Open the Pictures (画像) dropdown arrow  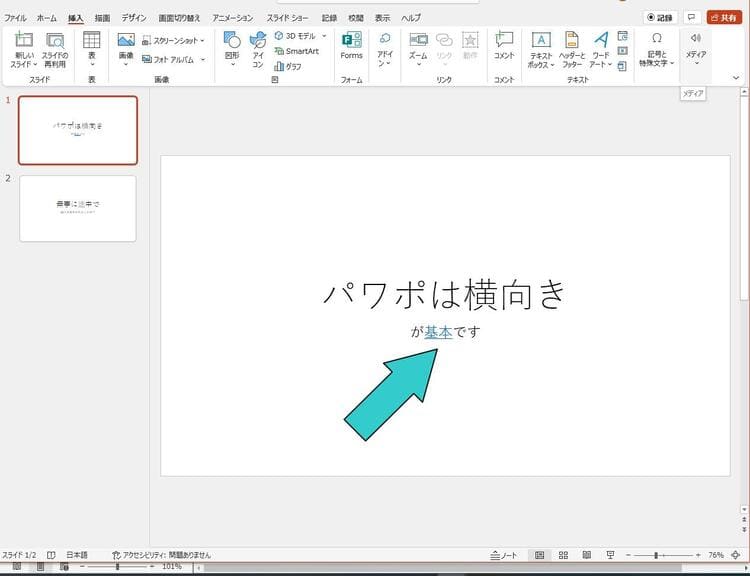click(x=126, y=64)
